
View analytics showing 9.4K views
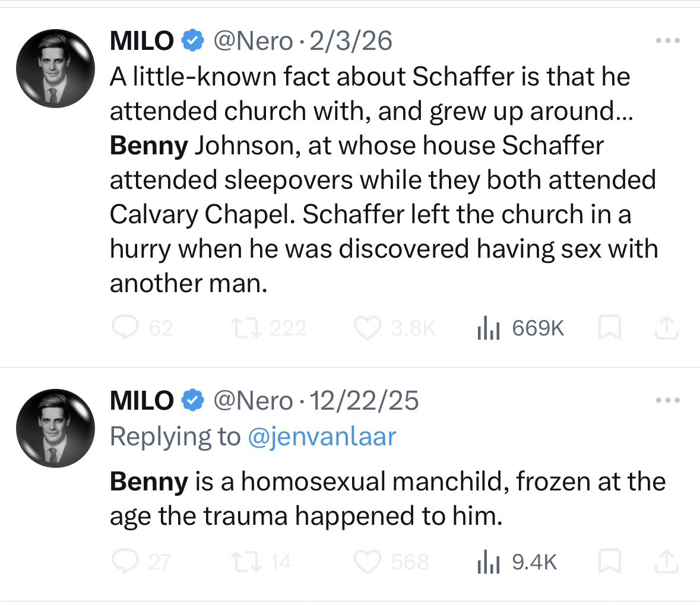pyautogui.click(x=489, y=562)
